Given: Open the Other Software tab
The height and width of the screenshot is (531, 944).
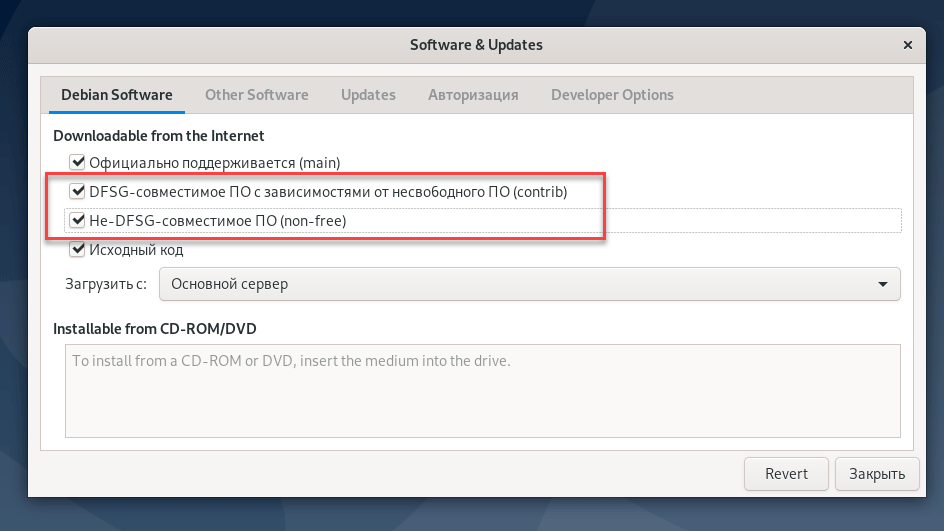Looking at the screenshot, I should pos(256,95).
